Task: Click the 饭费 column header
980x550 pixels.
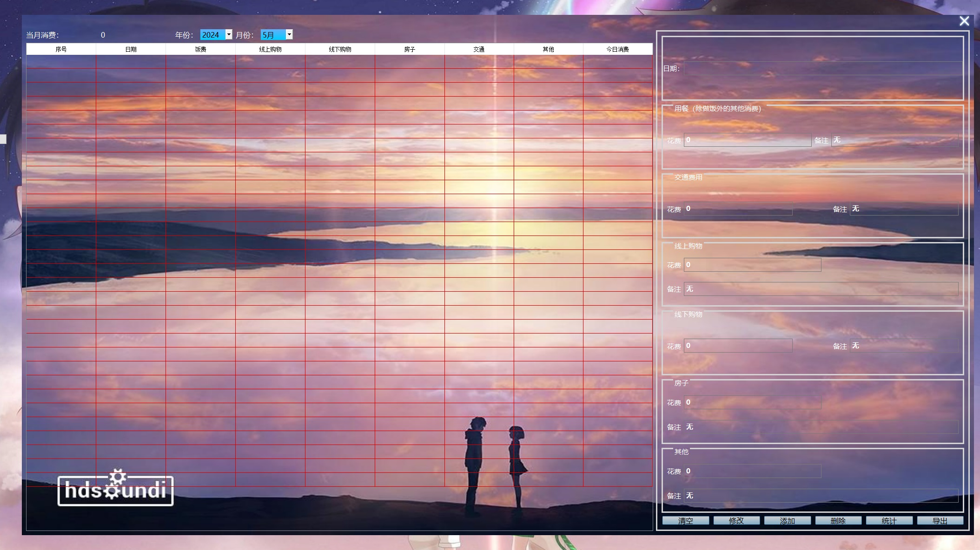Action: 200,49
